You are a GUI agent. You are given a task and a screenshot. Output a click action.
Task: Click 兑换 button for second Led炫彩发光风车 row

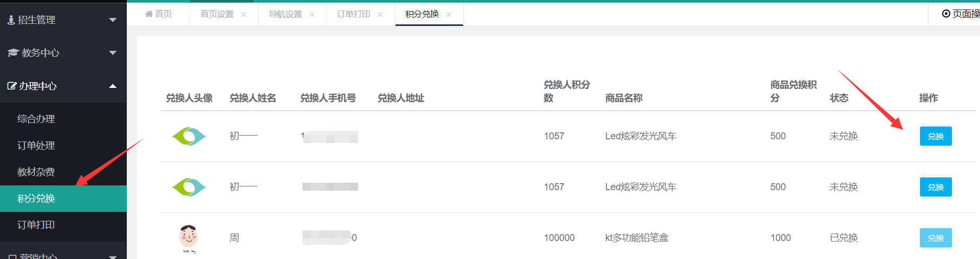[x=935, y=187]
